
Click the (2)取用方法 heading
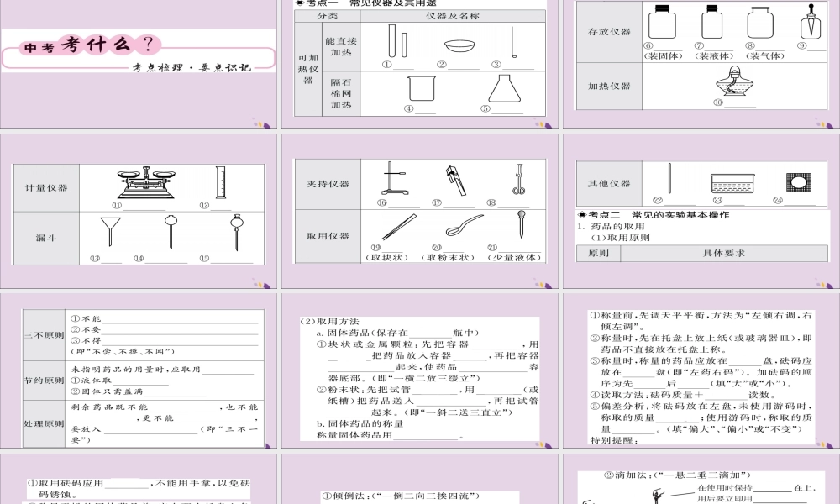(329, 322)
